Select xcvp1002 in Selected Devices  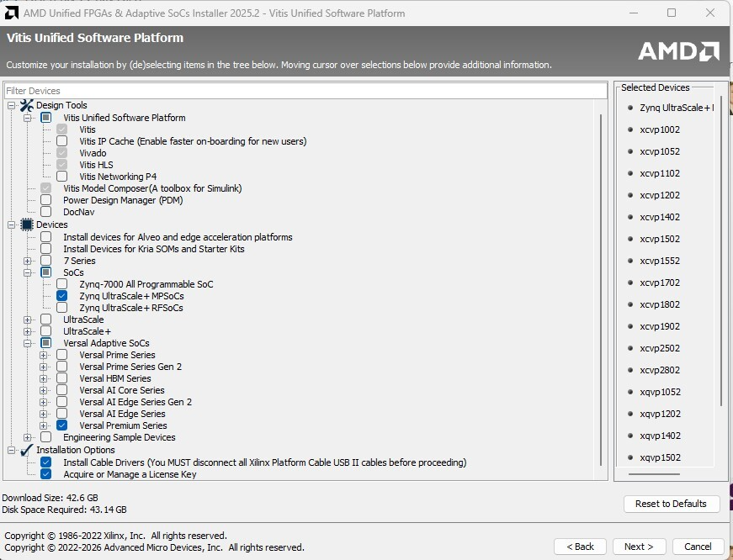click(x=660, y=129)
